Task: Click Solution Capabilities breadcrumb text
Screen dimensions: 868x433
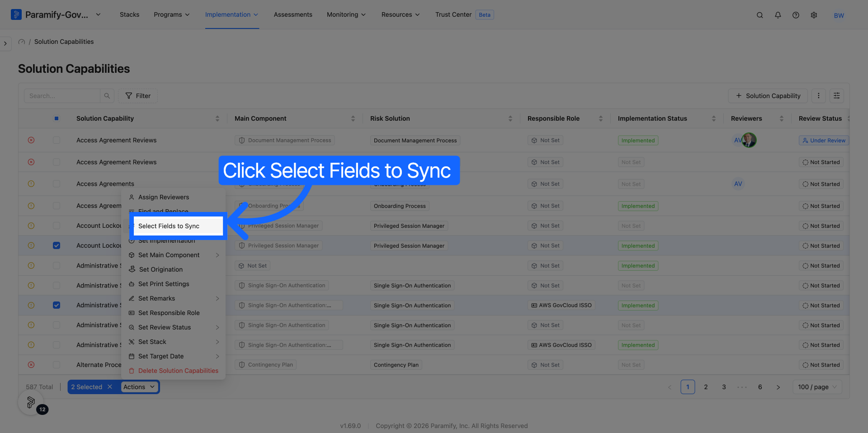Action: [x=64, y=42]
